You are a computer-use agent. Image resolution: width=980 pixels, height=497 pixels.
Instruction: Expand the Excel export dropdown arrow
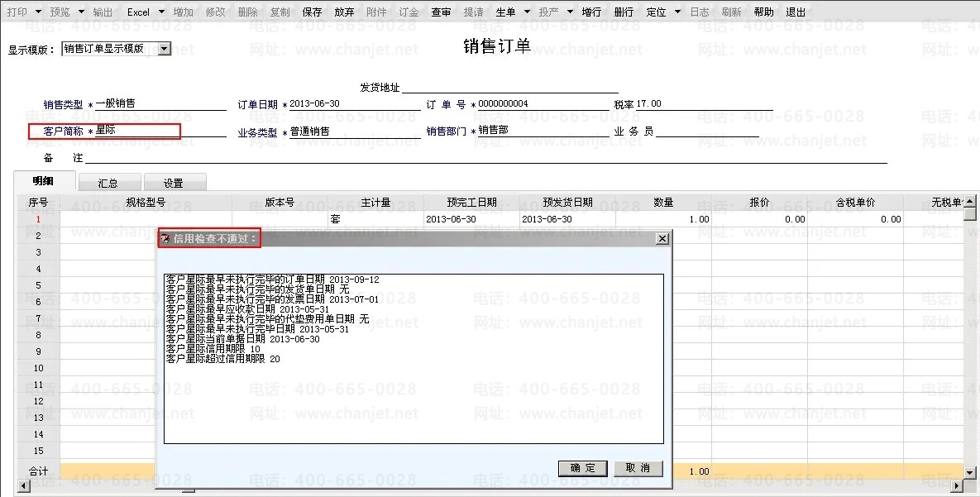coord(161,12)
